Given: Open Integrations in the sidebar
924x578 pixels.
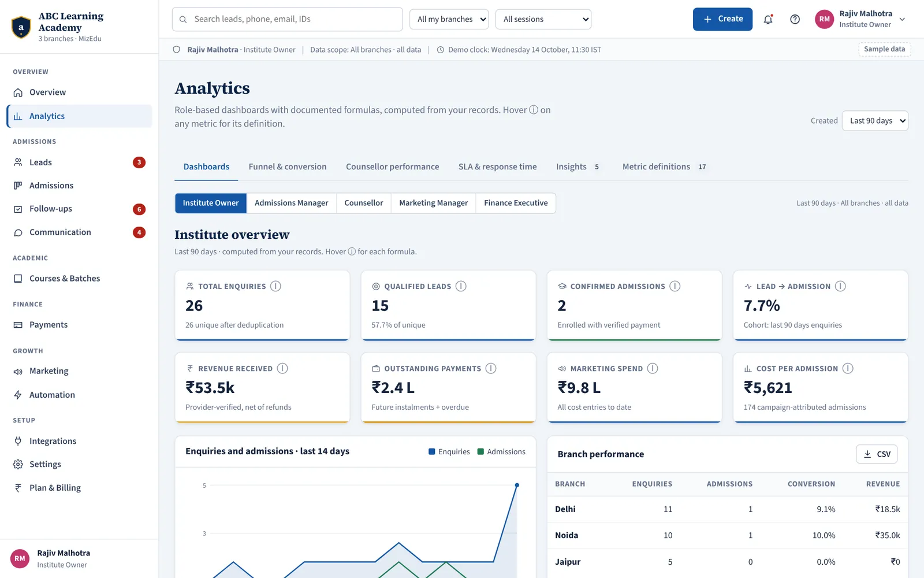Looking at the screenshot, I should click(80, 441).
